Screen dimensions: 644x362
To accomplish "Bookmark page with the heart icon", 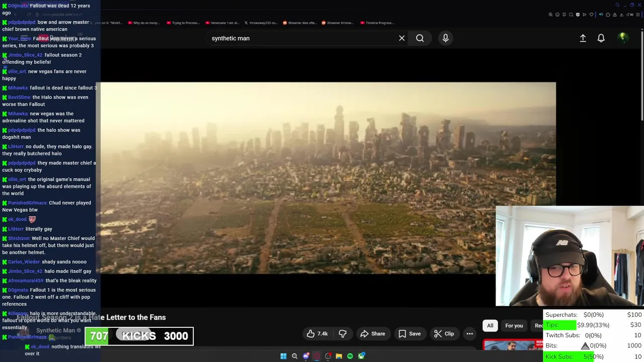I will pyautogui.click(x=591, y=15).
